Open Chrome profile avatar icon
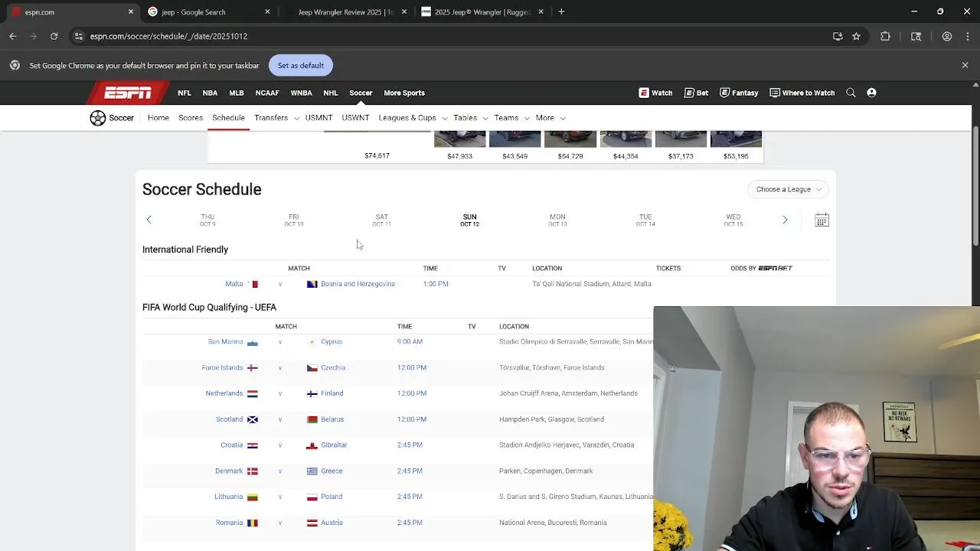The image size is (980, 551). pos(947,36)
